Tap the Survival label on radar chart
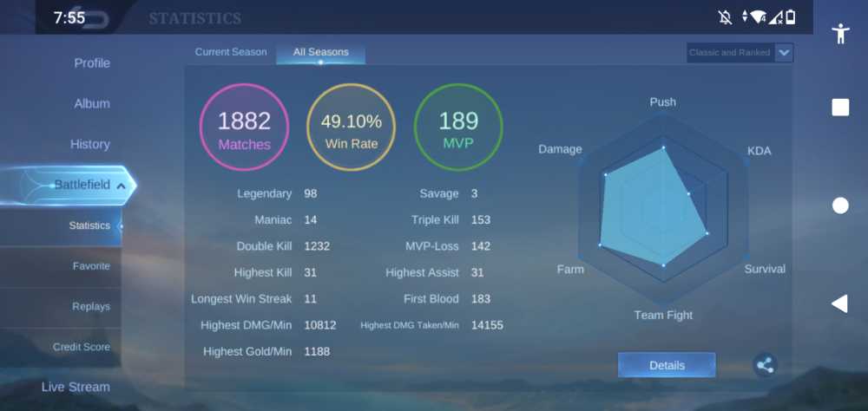Viewport: 868px width, 411px height. (765, 269)
